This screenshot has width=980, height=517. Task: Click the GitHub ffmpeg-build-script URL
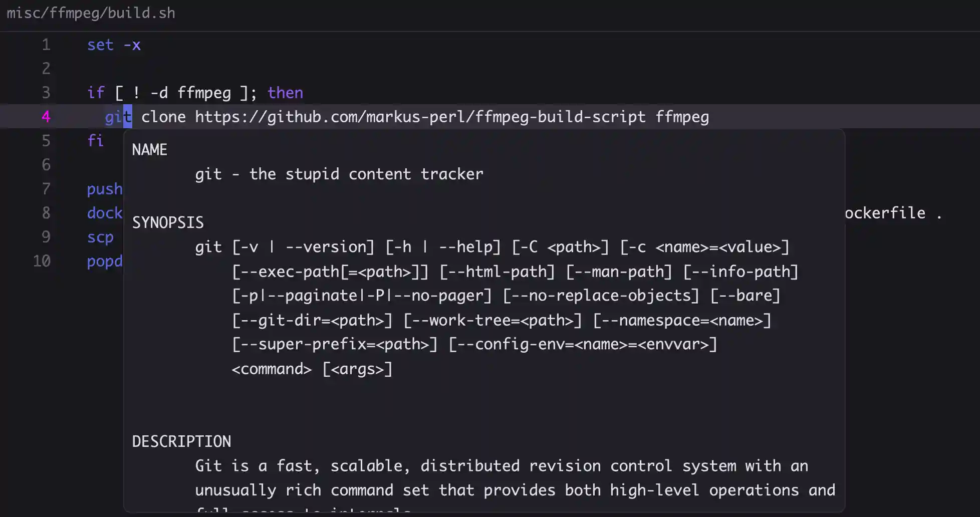click(x=420, y=117)
